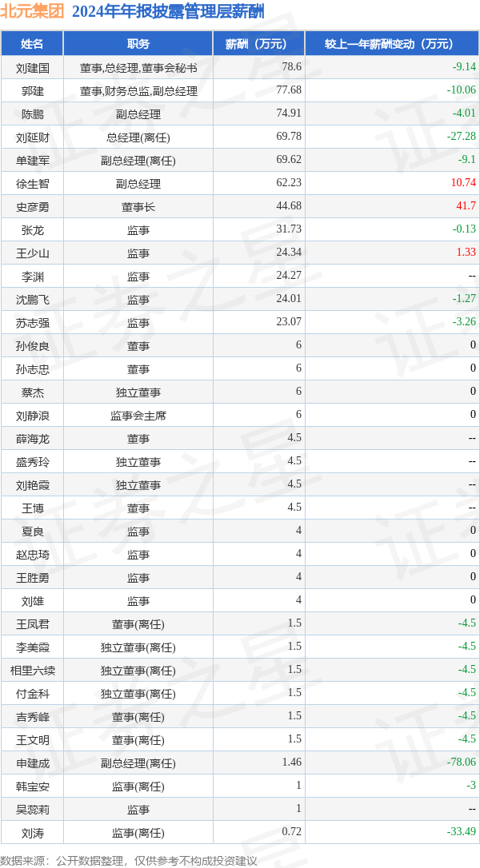Image resolution: width=480 pixels, height=868 pixels.
Task: Select the name 夏良
Action: [x=32, y=532]
